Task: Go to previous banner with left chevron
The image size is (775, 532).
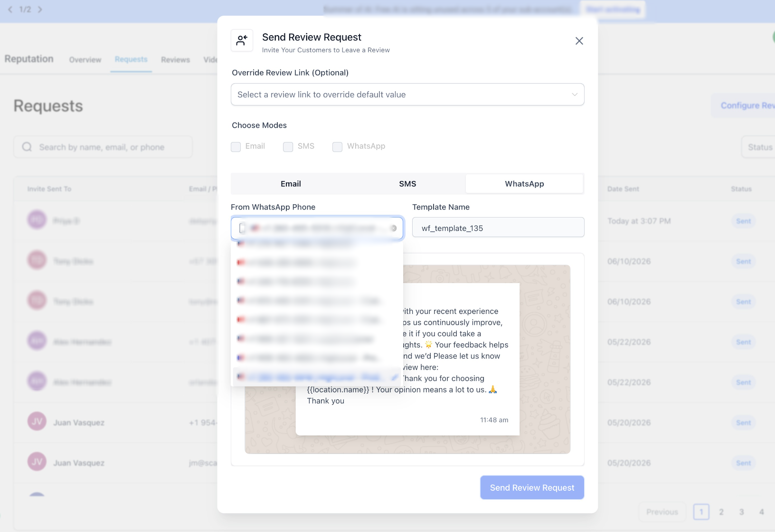Action: [x=10, y=9]
